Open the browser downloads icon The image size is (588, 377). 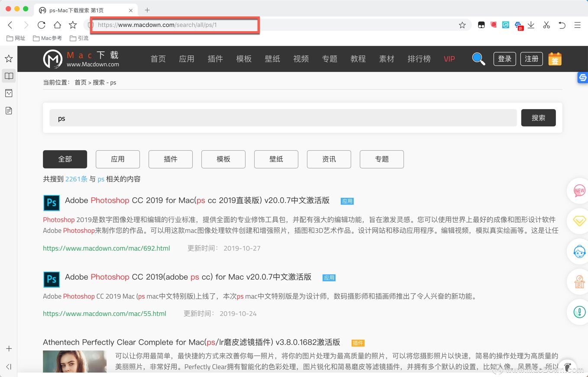pyautogui.click(x=531, y=25)
